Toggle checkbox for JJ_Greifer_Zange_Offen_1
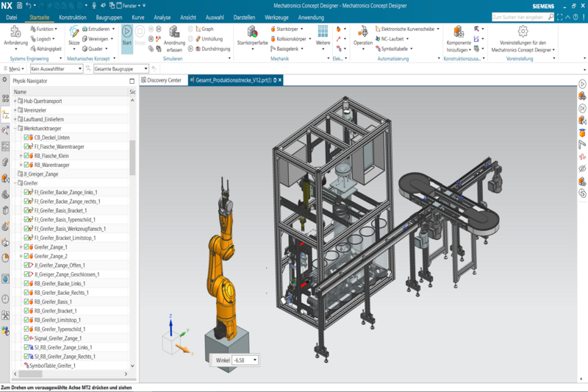The width and height of the screenshot is (588, 392). 26,266
